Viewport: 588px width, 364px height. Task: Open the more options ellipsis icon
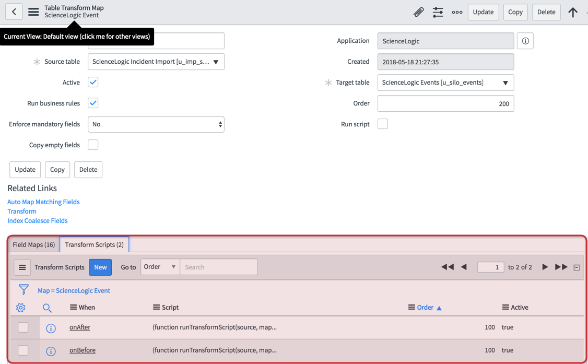click(457, 12)
